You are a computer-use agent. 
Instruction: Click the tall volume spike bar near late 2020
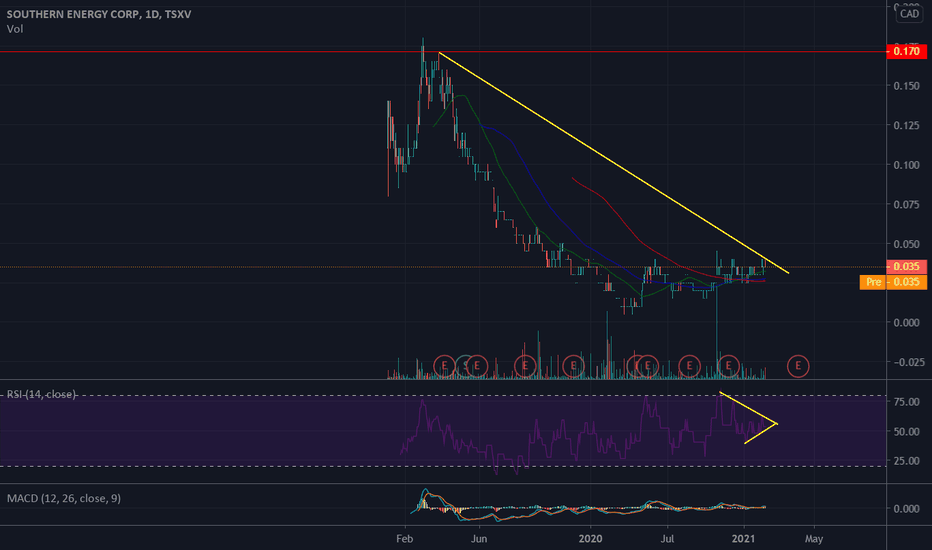[717, 333]
